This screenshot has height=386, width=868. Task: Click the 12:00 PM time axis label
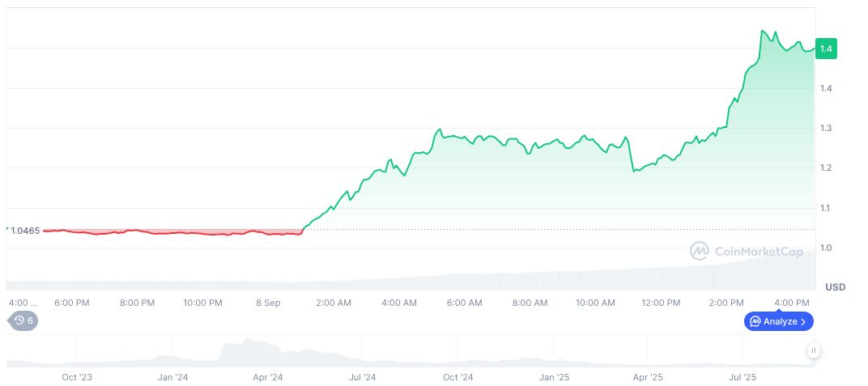tap(661, 303)
